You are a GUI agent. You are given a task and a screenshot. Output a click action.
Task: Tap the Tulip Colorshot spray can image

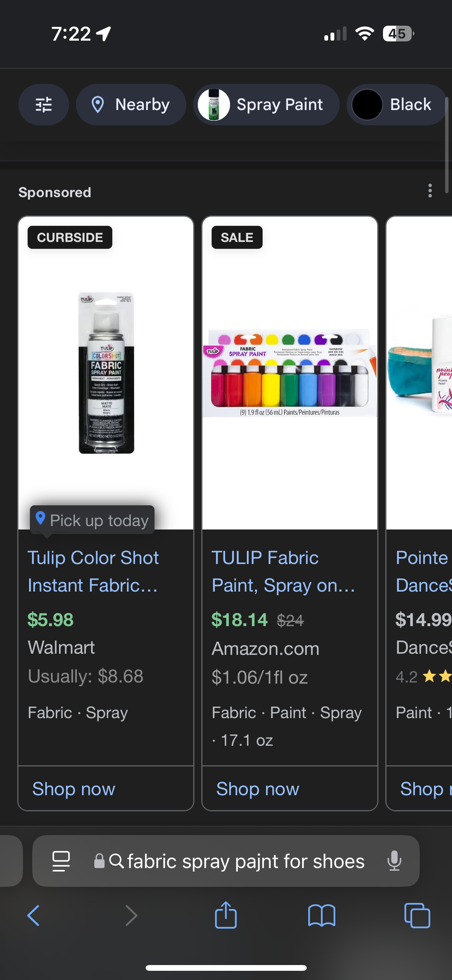click(106, 373)
